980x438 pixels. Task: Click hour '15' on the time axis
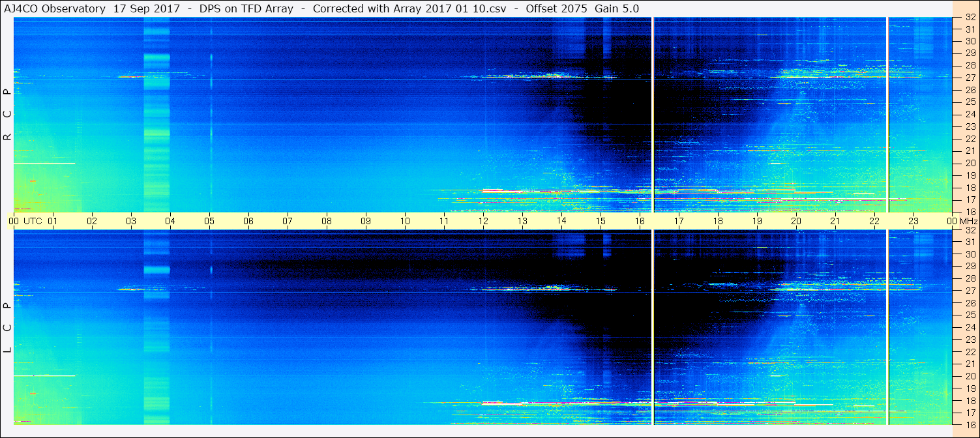tap(601, 221)
